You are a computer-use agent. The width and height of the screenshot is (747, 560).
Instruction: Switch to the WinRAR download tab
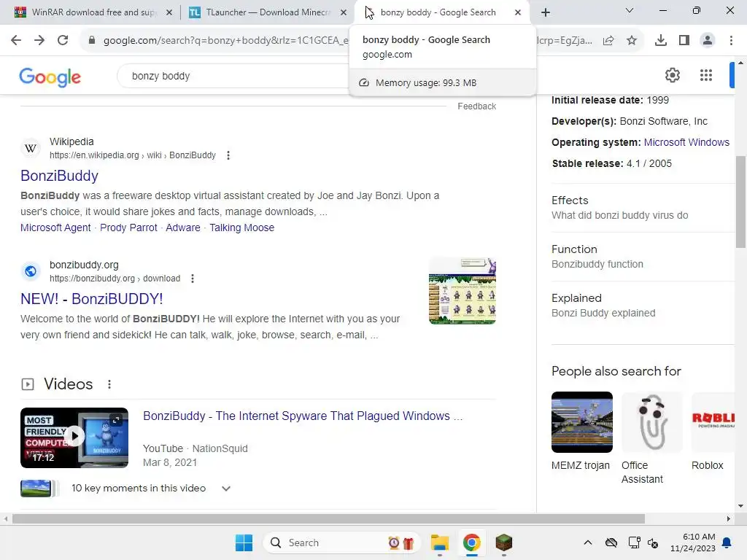93,12
